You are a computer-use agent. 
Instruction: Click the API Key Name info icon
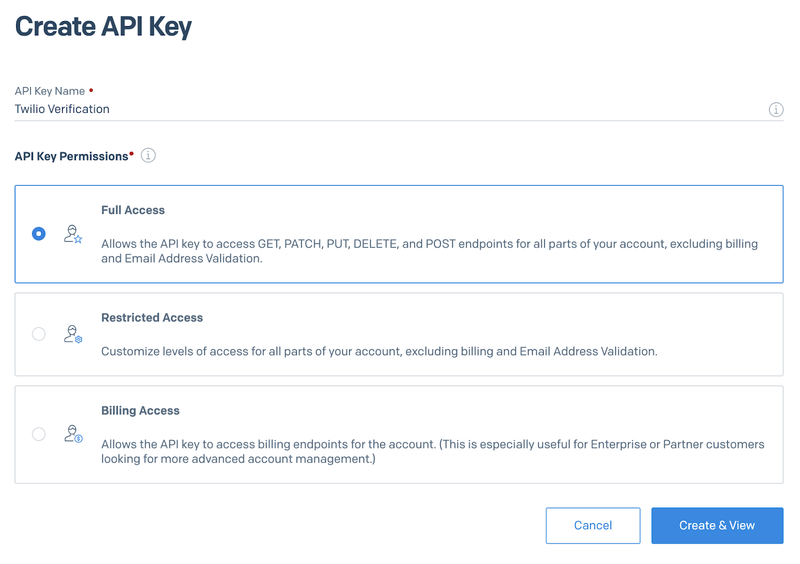(x=776, y=109)
